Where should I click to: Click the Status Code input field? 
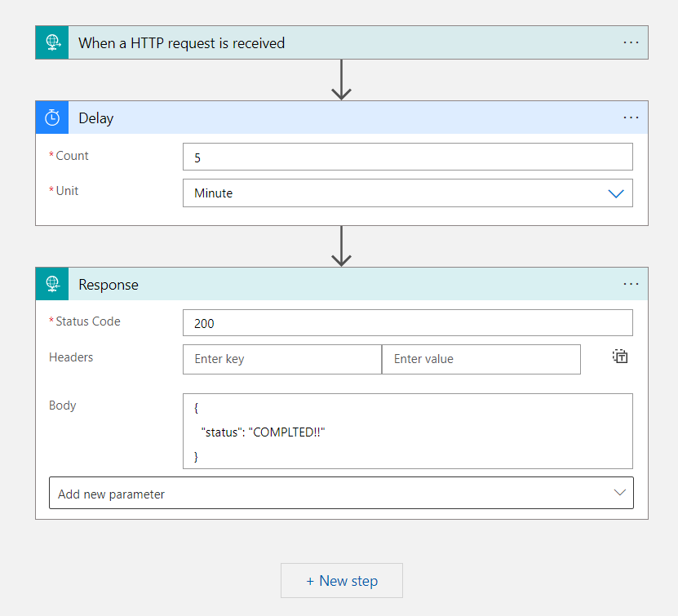click(408, 323)
